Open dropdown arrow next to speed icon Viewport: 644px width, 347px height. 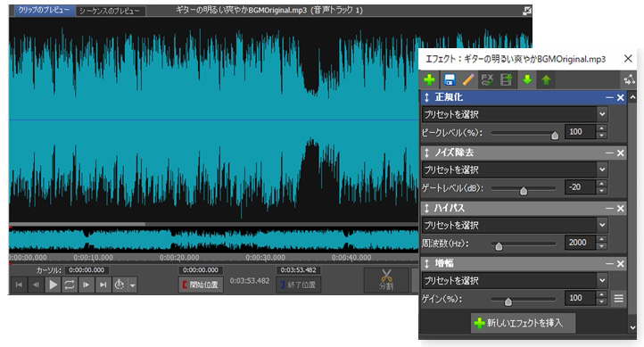pyautogui.click(x=132, y=285)
